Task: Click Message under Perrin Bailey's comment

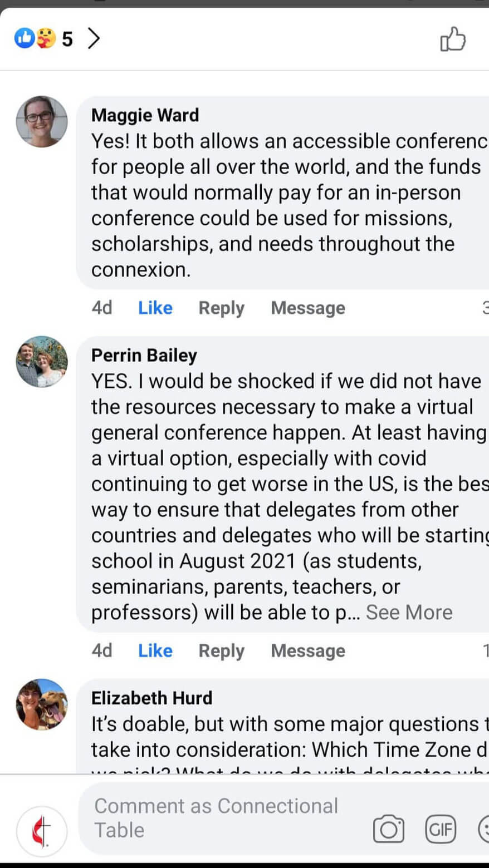Action: 307,650
